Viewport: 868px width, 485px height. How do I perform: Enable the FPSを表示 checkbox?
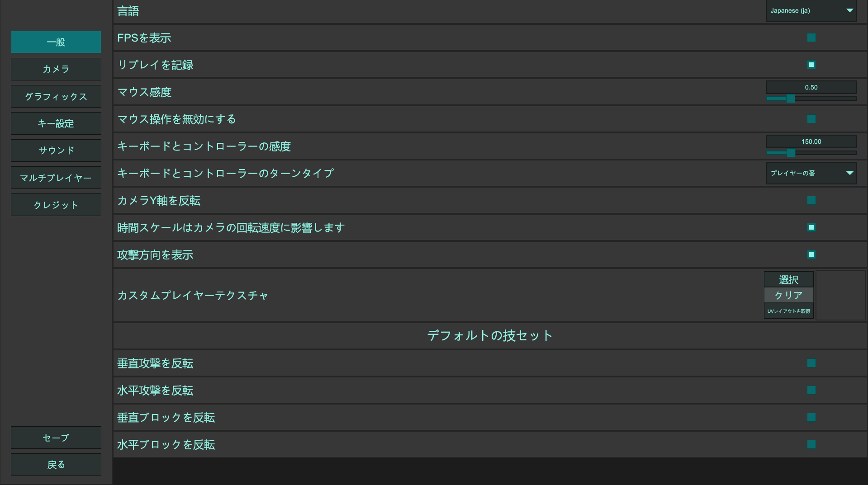(x=811, y=38)
